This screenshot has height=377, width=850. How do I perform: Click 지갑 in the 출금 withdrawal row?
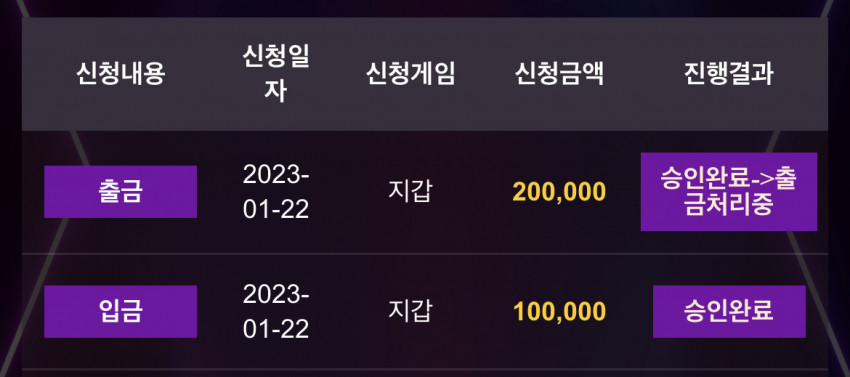[x=410, y=191]
